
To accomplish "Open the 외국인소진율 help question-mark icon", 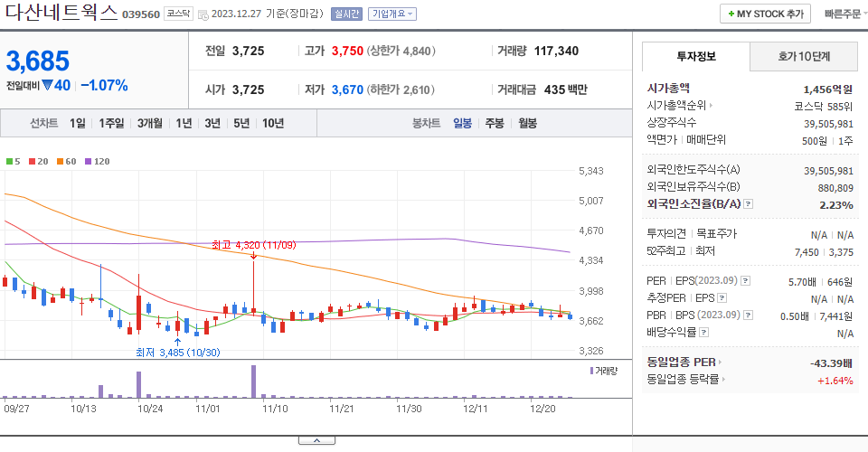I will pos(748,204).
